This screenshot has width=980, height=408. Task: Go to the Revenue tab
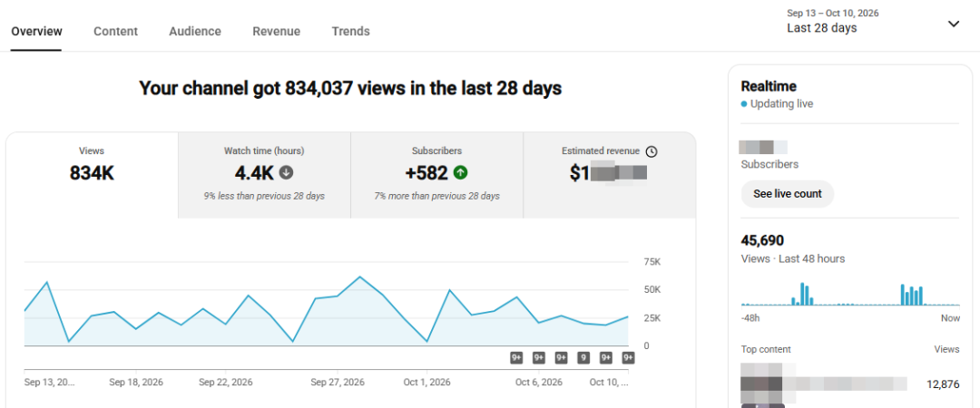point(276,31)
